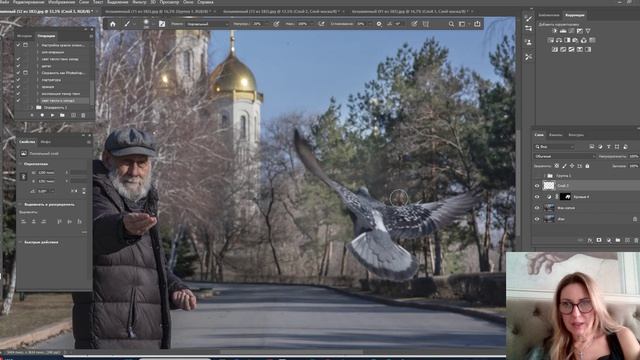
Task: Switch to the Каналы tab
Action: pos(555,135)
